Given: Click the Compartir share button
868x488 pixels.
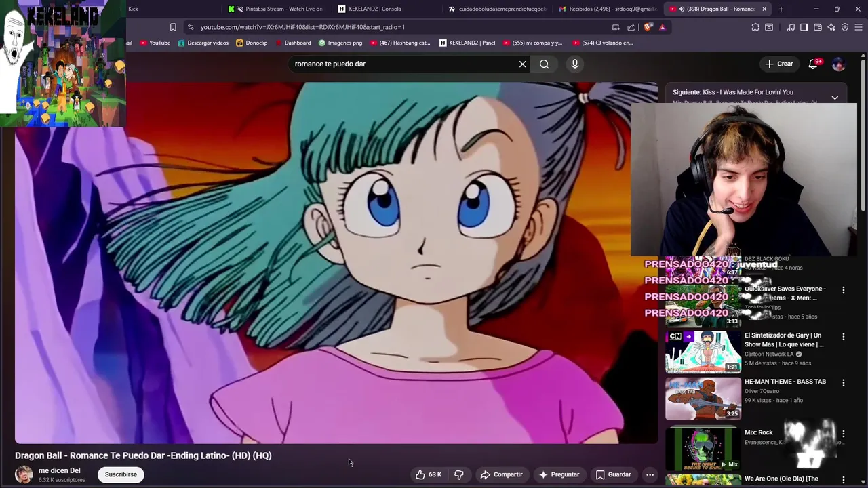Looking at the screenshot, I should click(x=502, y=474).
